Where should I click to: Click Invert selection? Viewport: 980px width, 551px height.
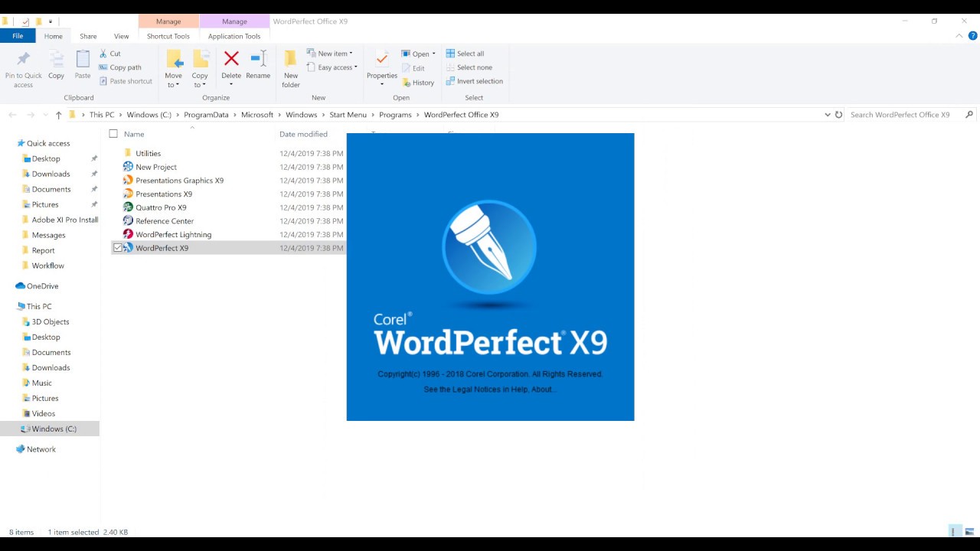pyautogui.click(x=475, y=81)
